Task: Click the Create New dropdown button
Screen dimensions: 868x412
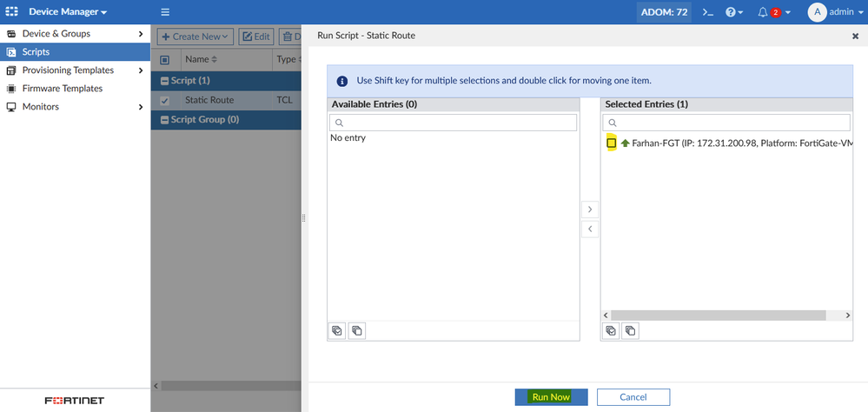Action: [195, 37]
